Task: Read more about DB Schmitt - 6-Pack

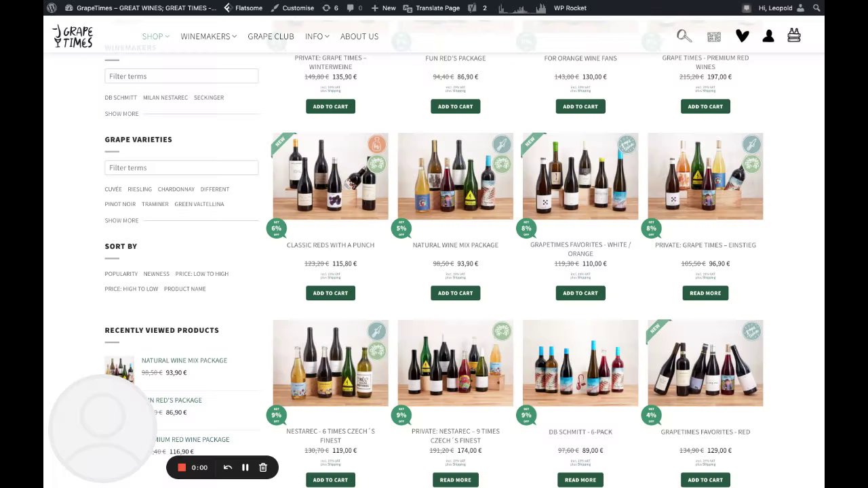Action: pos(580,480)
